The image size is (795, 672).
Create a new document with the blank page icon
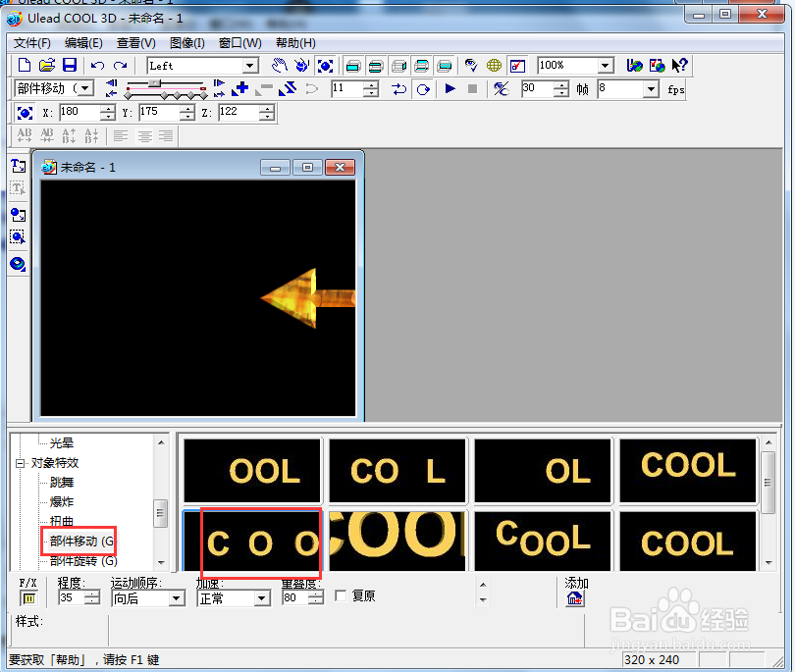24,66
